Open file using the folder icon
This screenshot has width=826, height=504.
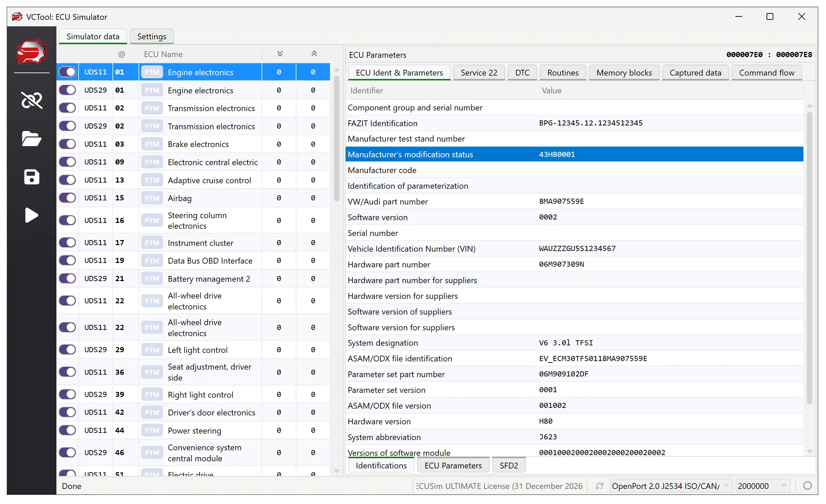tap(31, 138)
